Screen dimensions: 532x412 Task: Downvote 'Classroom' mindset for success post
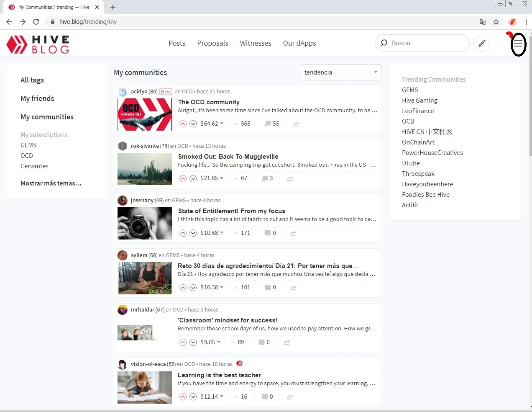click(x=193, y=342)
